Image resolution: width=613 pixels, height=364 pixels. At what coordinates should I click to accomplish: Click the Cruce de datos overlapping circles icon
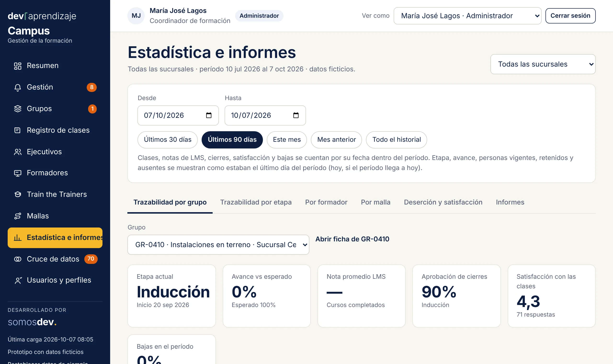click(x=18, y=259)
